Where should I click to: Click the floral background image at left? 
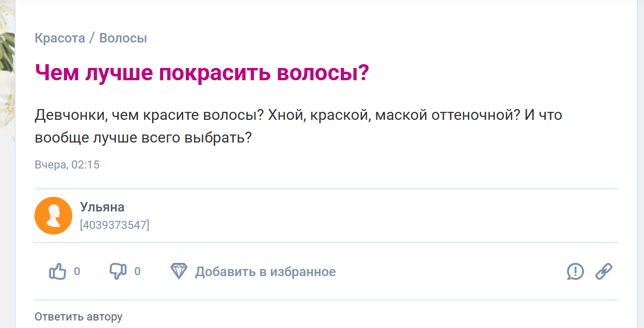pyautogui.click(x=7, y=71)
